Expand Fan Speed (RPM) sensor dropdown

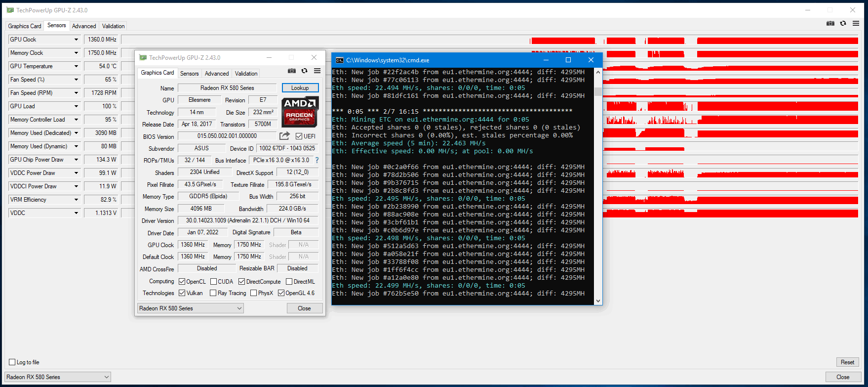76,93
